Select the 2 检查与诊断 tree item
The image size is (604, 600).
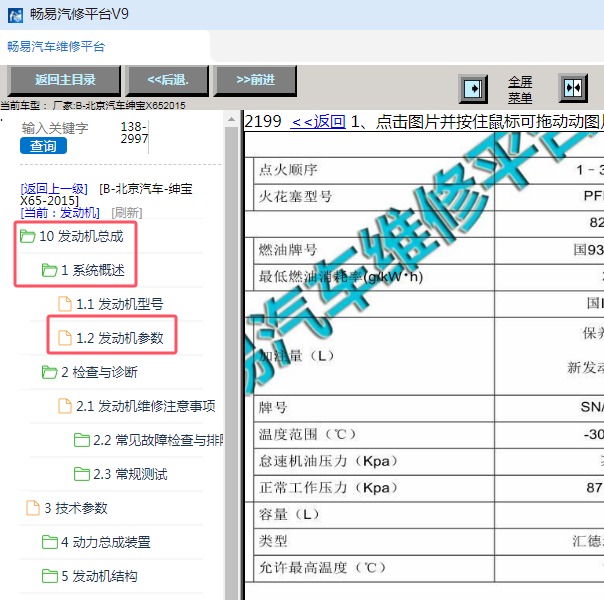point(99,372)
